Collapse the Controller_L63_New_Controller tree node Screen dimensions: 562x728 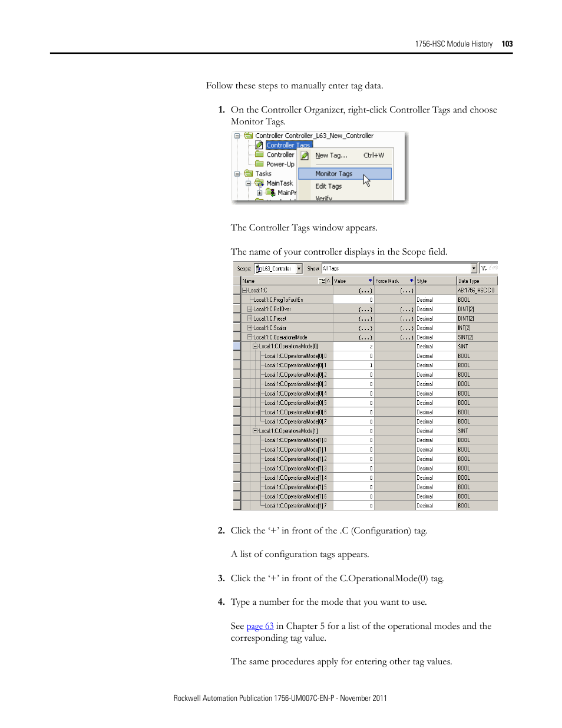pos(237,136)
